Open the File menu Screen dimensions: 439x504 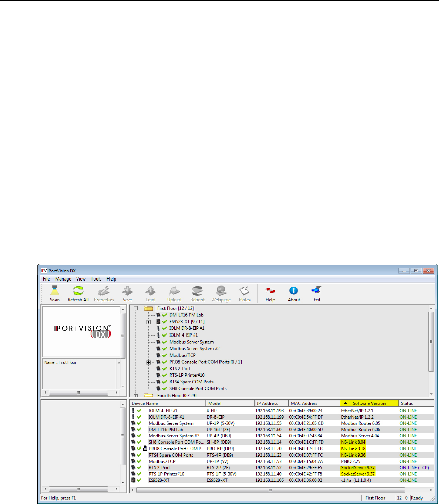(x=46, y=278)
